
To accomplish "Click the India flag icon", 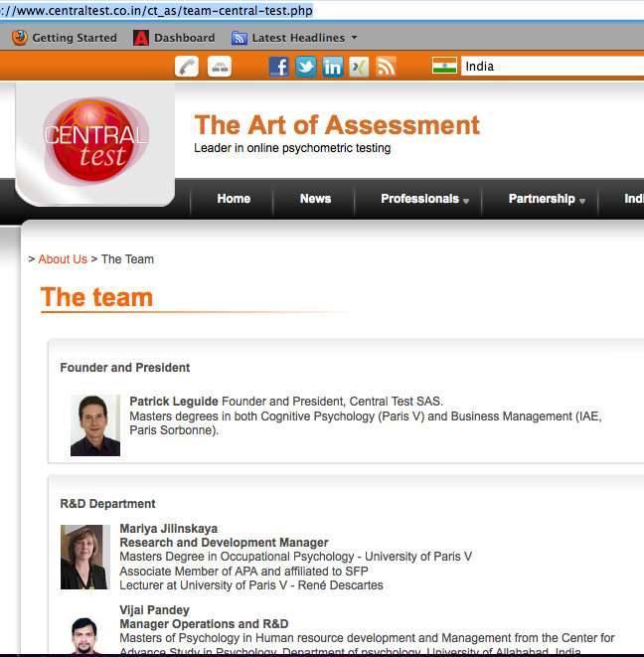I will click(444, 66).
